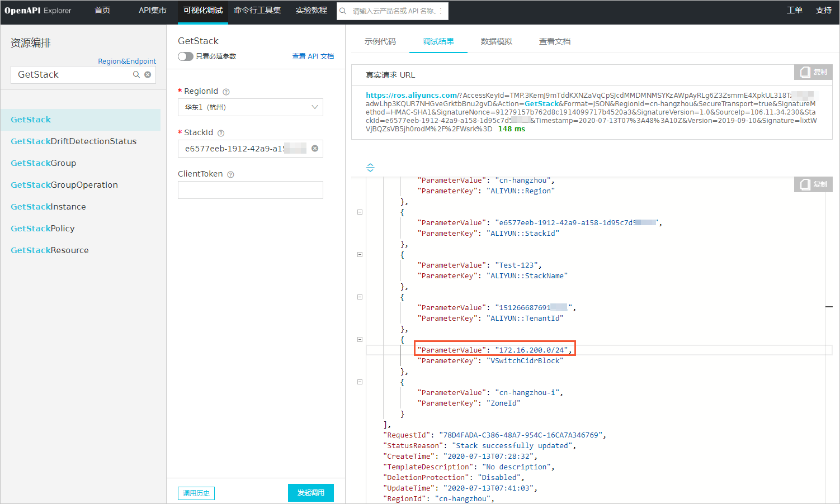The width and height of the screenshot is (840, 504).
Task: Collapse the JSON block containing ALIYUN::StackName
Action: tap(360, 255)
